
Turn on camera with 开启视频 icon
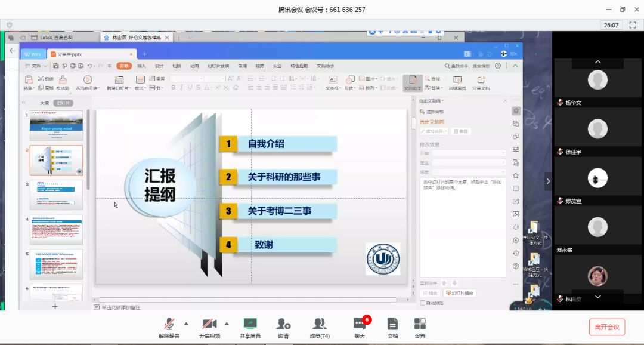point(209,324)
